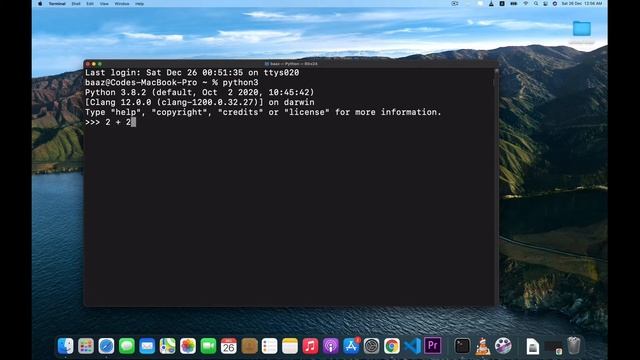Open the View menu
Screen dimensions: 640x360
(104, 4)
